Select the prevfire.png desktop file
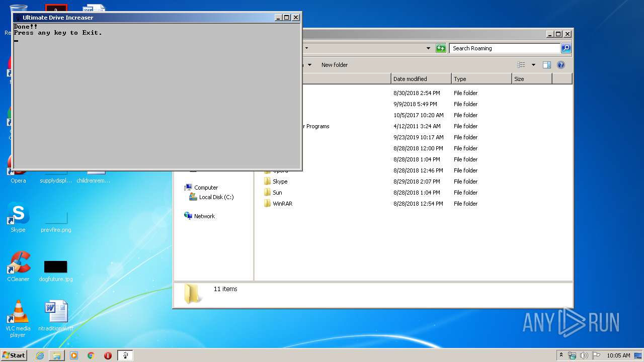The image size is (644, 362). pyautogui.click(x=56, y=222)
